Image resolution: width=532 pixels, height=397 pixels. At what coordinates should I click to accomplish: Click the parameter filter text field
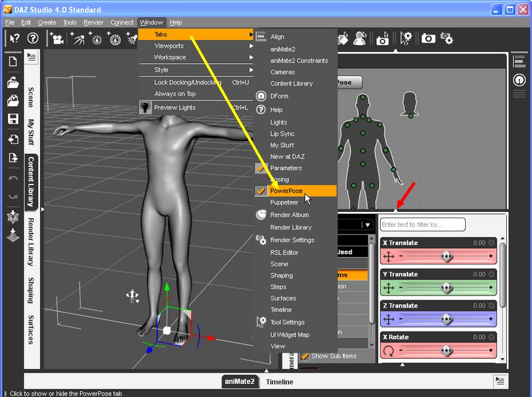click(x=422, y=224)
